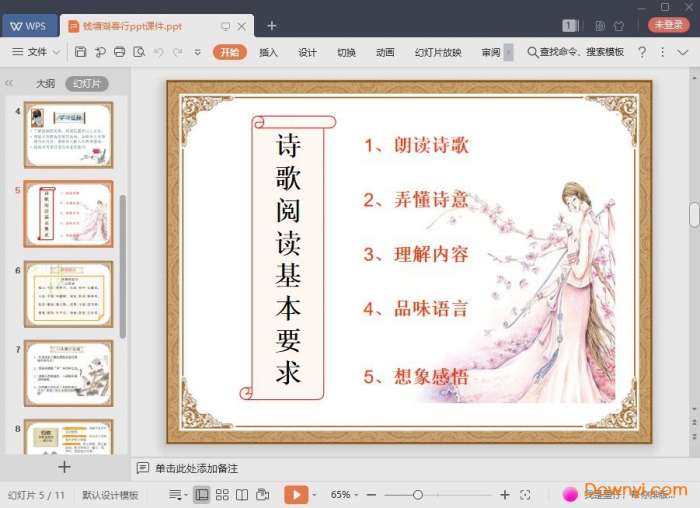Click the 未登录 login button
This screenshot has width=700, height=508.
(x=668, y=25)
